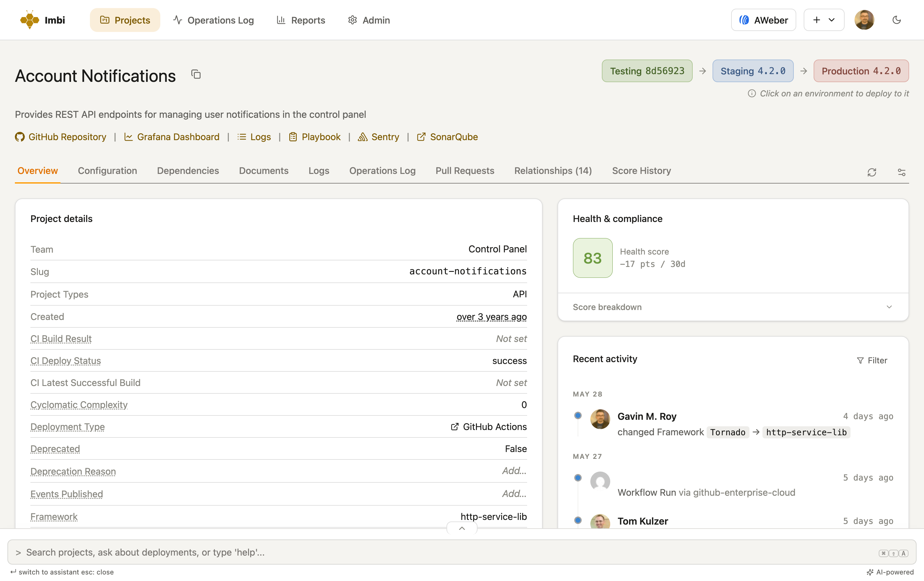The image size is (924, 581).
Task: Open the Relationships (14) tab
Action: pyautogui.click(x=553, y=171)
